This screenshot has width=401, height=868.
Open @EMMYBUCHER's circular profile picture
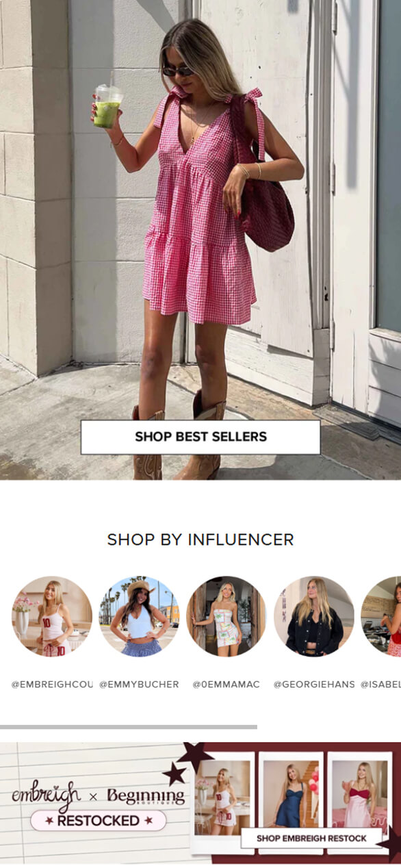tap(139, 616)
